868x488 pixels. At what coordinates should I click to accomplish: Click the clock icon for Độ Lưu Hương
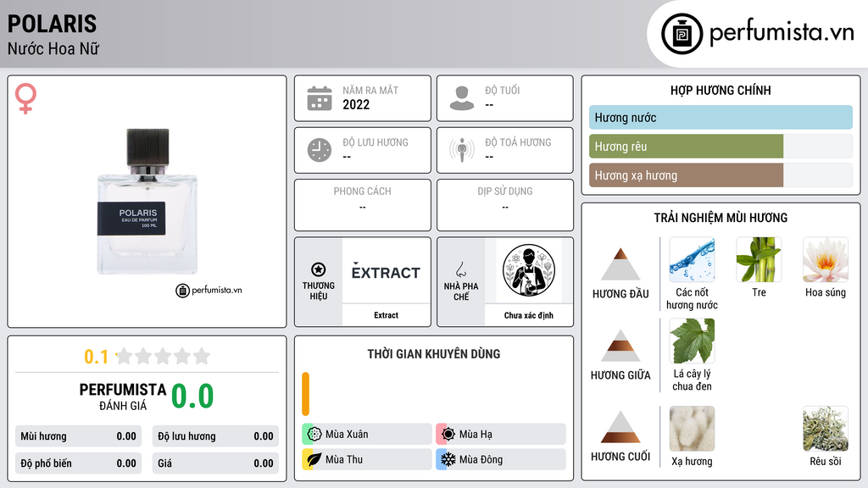click(320, 150)
